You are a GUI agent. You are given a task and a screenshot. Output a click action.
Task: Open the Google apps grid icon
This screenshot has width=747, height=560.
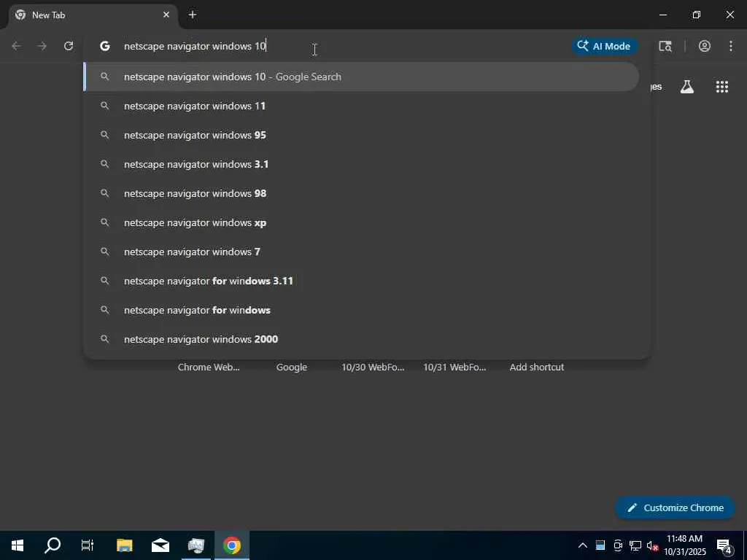721,86
